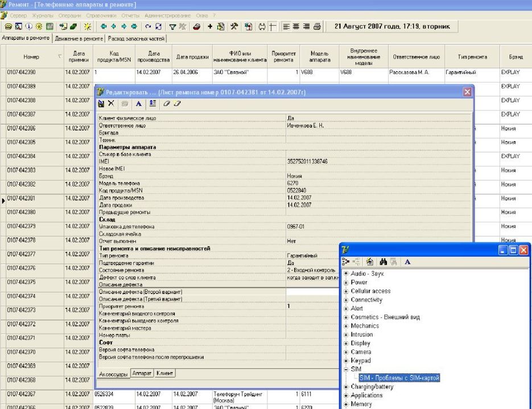
Task: Click the Дата приемки column header
Action: click(x=79, y=57)
